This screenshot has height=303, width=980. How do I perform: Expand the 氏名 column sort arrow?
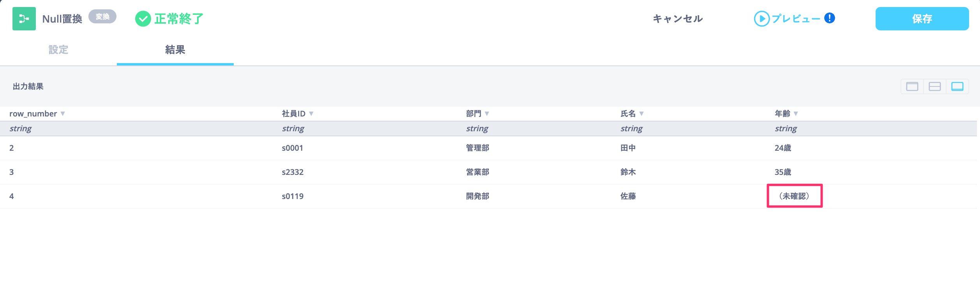642,114
